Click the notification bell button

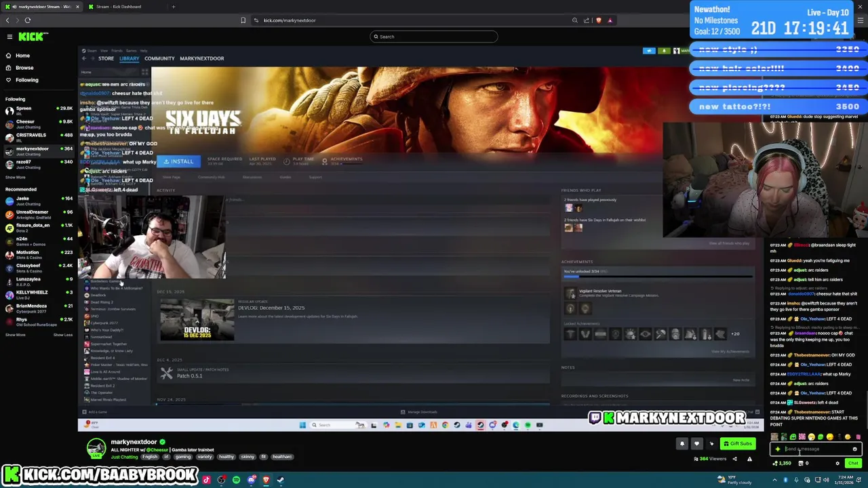tap(682, 444)
